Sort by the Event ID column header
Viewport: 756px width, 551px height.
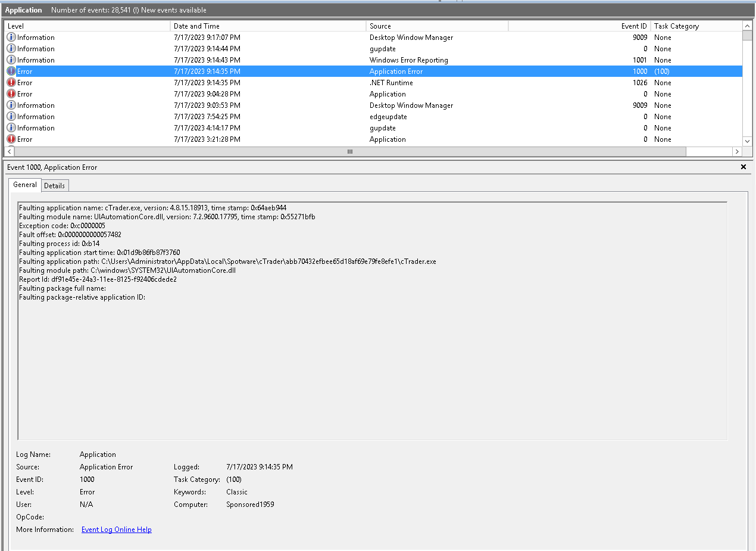[x=579, y=26]
